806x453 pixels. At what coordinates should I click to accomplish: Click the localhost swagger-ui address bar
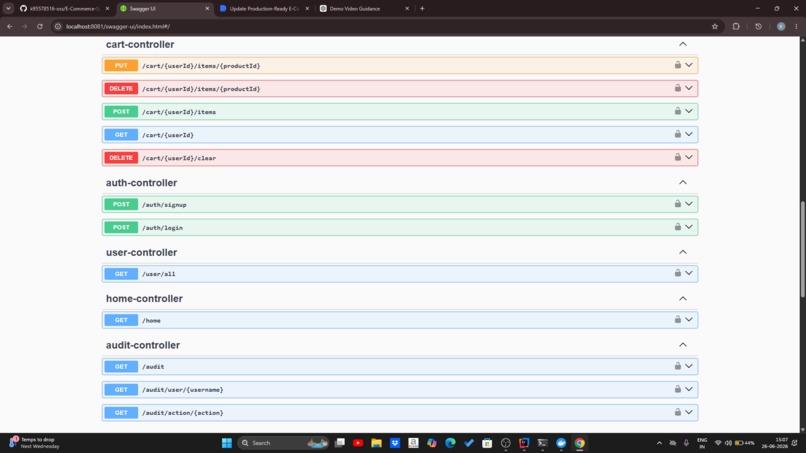[x=380, y=26]
